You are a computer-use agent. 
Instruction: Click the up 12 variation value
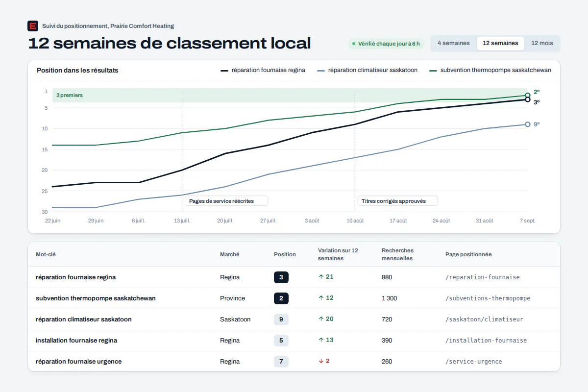pos(326,298)
